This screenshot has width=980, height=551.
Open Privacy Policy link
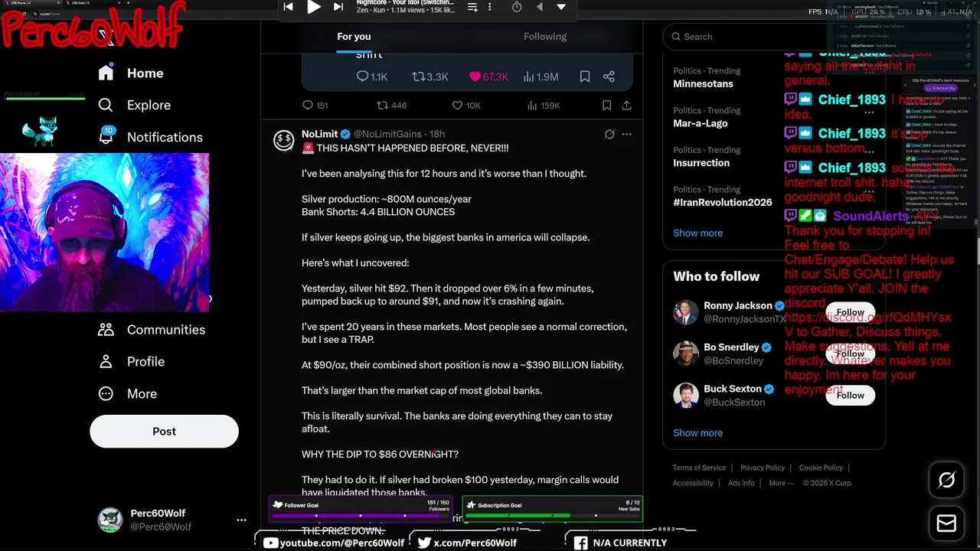(763, 468)
